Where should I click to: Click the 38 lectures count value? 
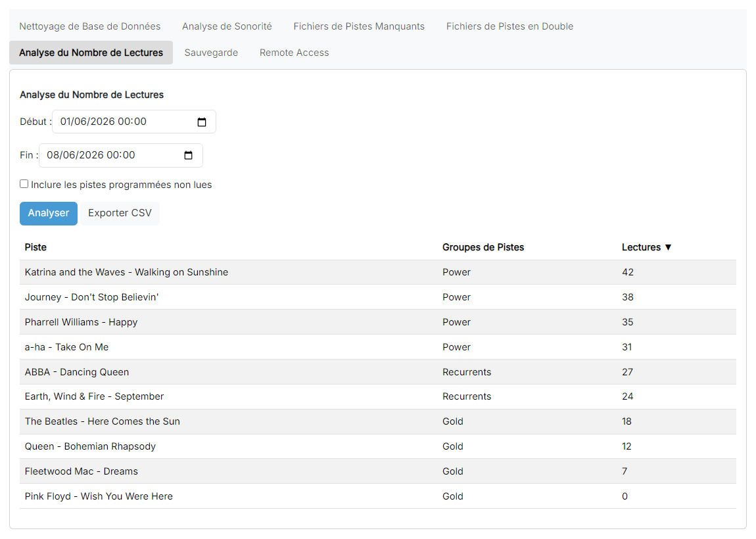point(627,298)
